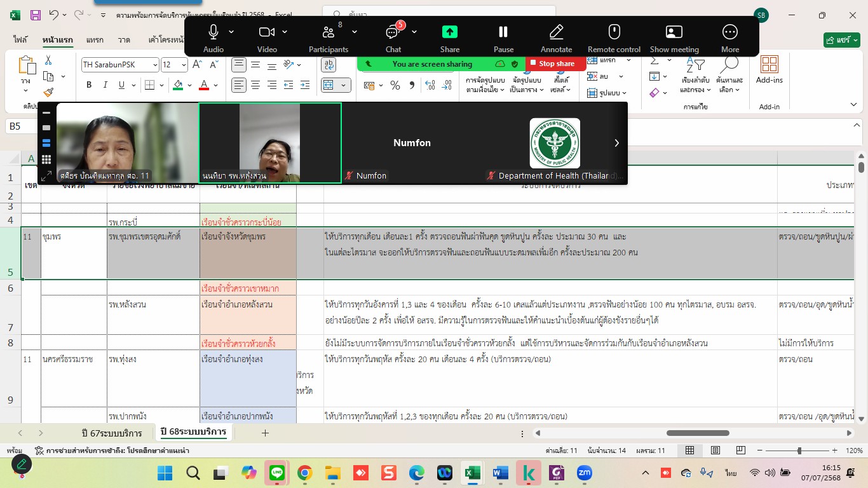
Task: Open Zoom Remote control
Action: click(614, 32)
